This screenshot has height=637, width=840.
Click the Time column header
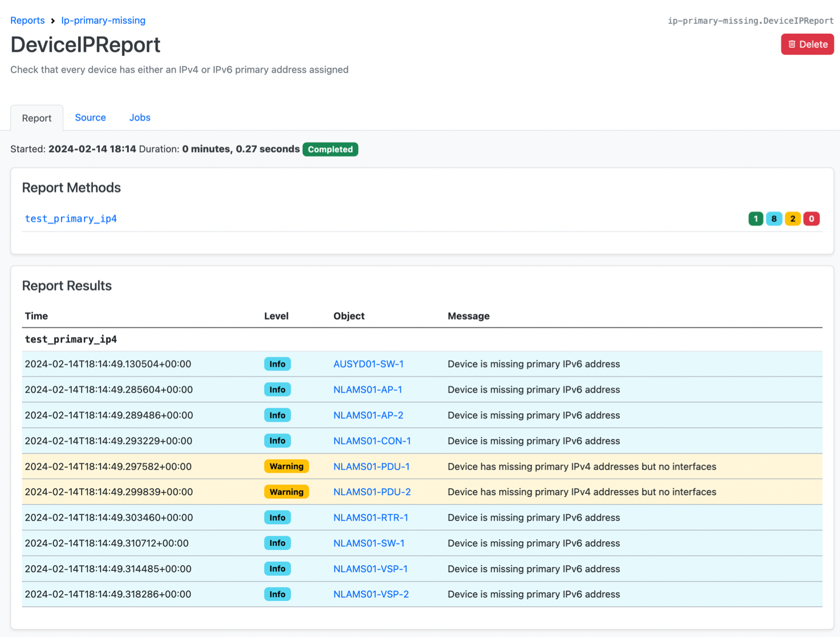click(36, 315)
